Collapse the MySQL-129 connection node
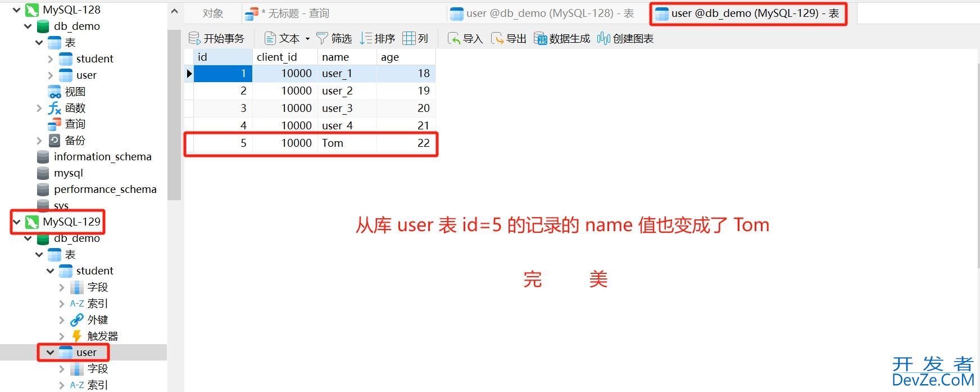This screenshot has height=392, width=980. pos(16,222)
